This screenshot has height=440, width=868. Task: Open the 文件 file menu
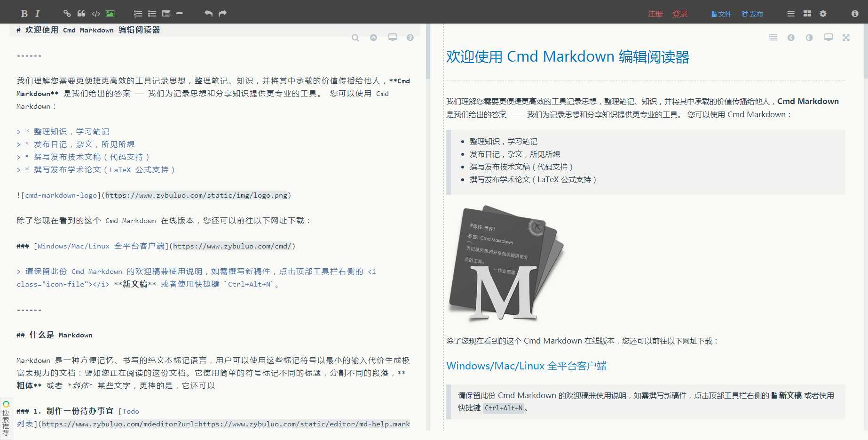point(722,14)
